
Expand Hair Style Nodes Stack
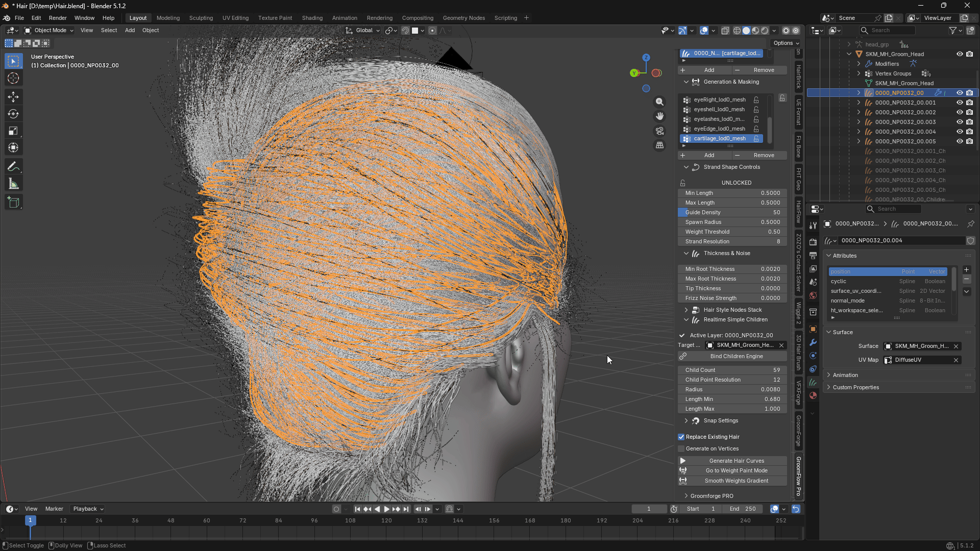click(x=686, y=310)
